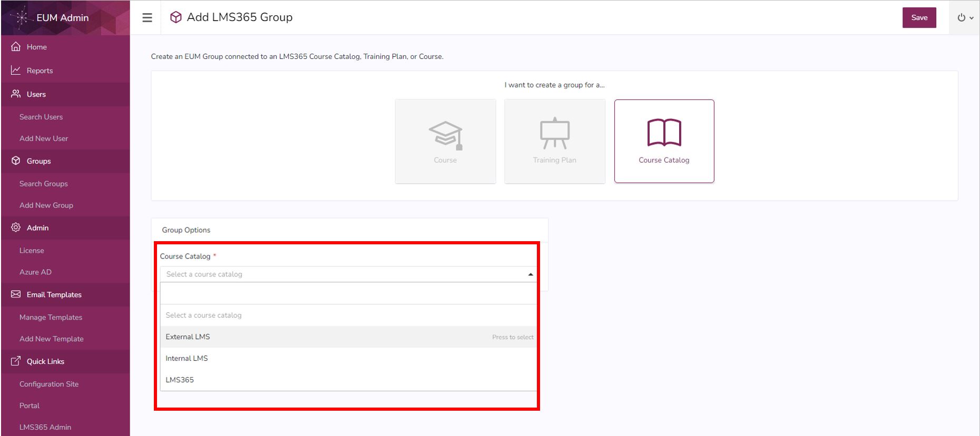Choose External LMS from the list

point(348,337)
